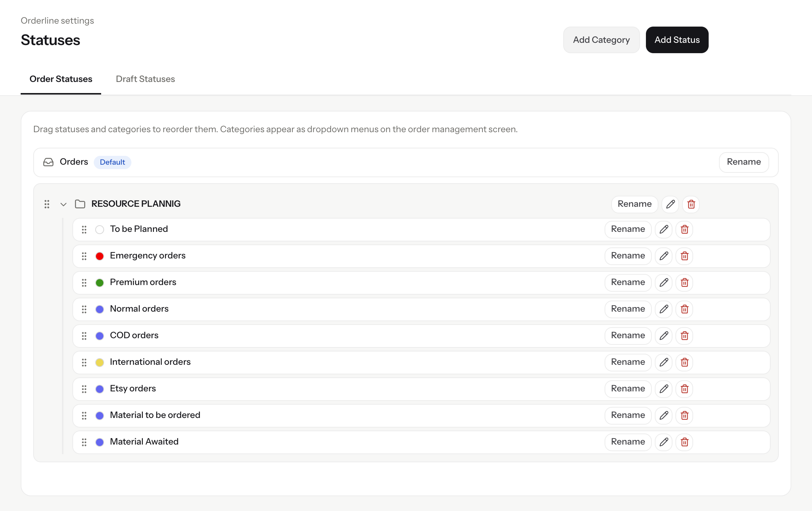Collapse the RESOURCE PLANNIG category chevron

[x=63, y=204]
